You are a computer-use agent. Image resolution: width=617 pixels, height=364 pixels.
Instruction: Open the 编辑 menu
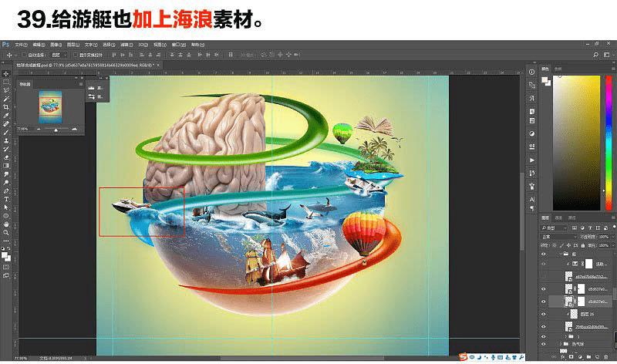click(x=39, y=45)
